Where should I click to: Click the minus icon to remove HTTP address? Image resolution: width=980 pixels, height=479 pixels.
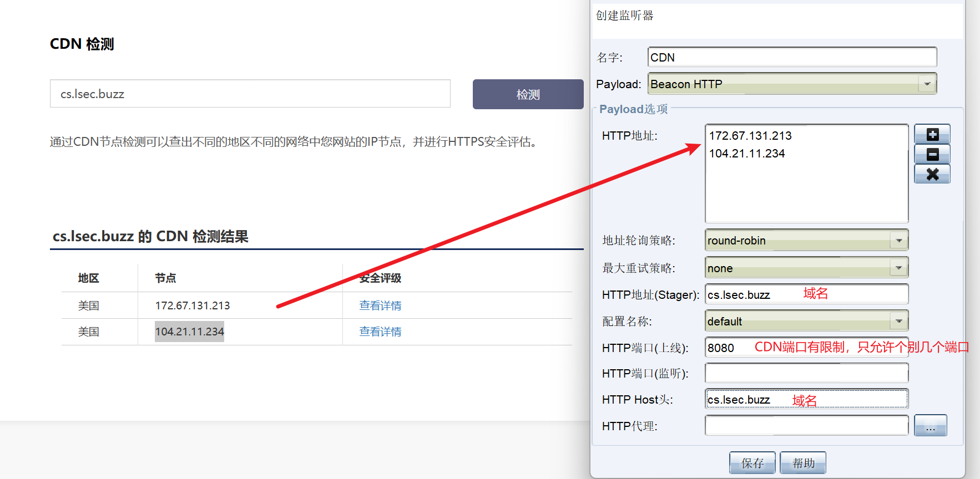click(x=932, y=155)
